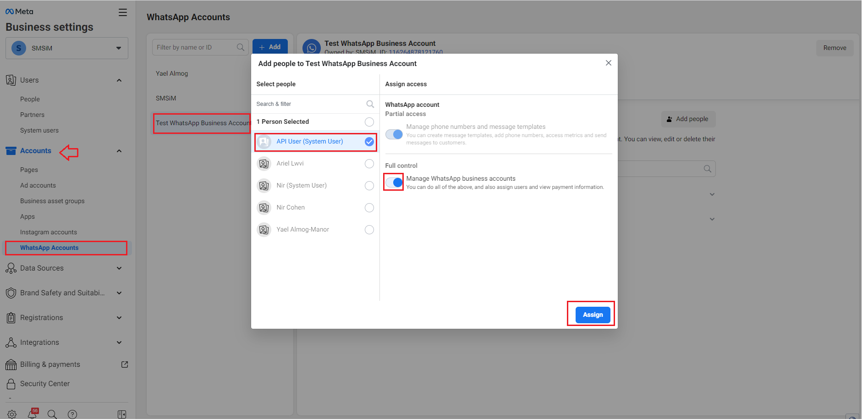Screen dimensions: 868x420
Task: Click the Users section icon
Action: tap(11, 80)
